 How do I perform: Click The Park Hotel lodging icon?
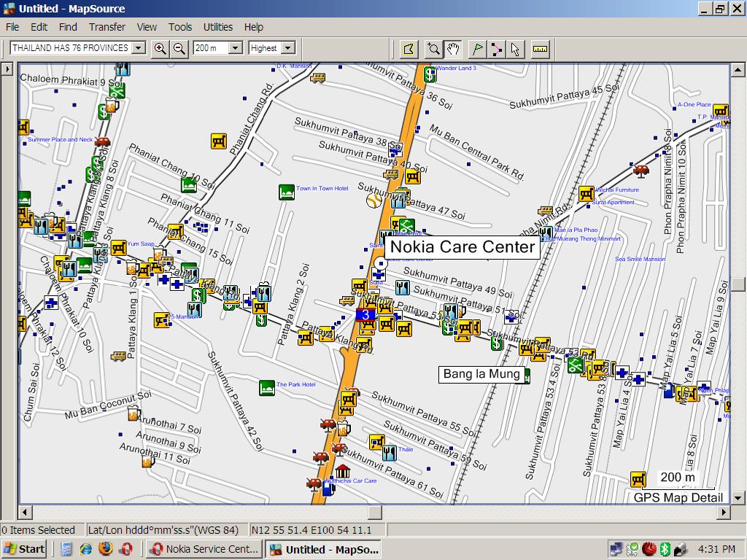tap(267, 388)
